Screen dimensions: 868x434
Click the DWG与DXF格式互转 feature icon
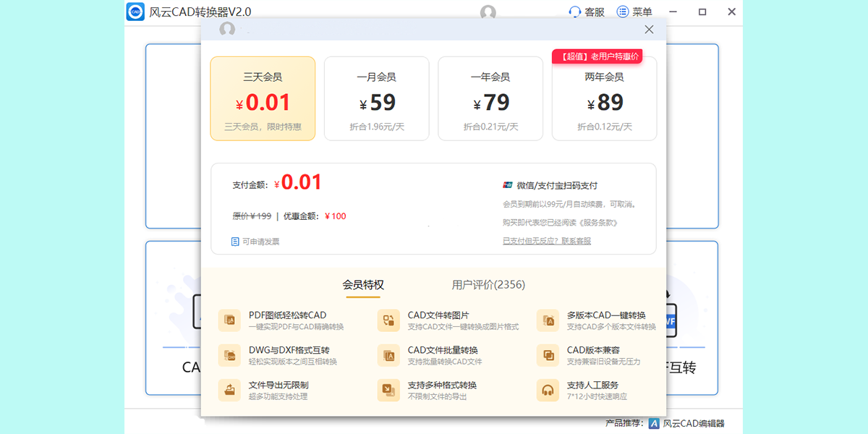point(229,355)
